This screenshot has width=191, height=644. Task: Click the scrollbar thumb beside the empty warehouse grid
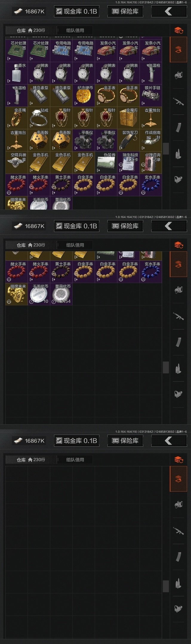click(x=166, y=586)
